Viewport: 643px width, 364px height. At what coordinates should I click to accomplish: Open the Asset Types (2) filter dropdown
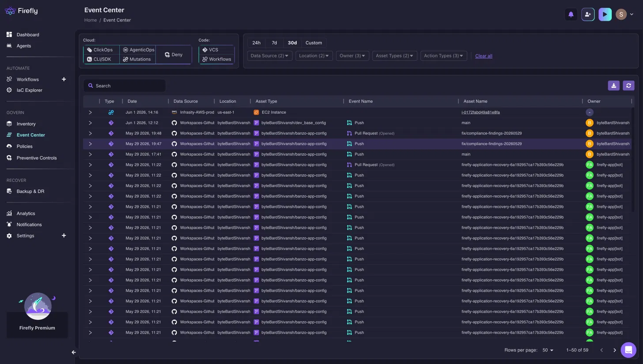tap(394, 56)
